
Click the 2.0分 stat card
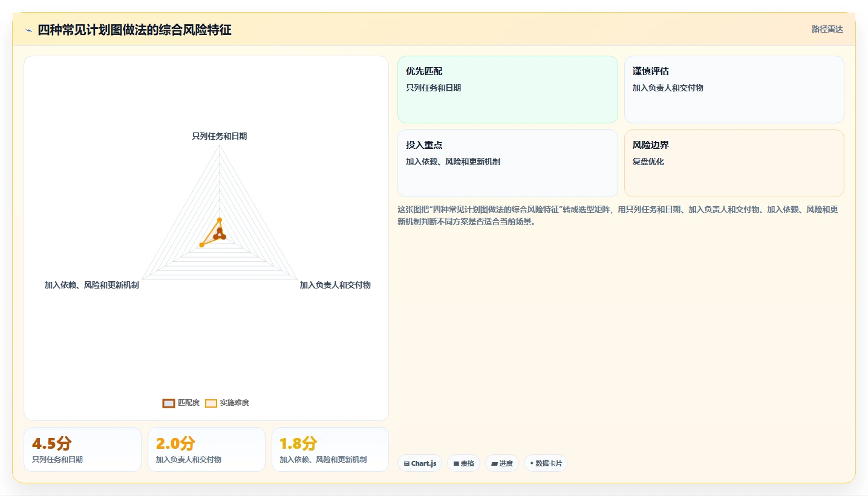coord(206,449)
